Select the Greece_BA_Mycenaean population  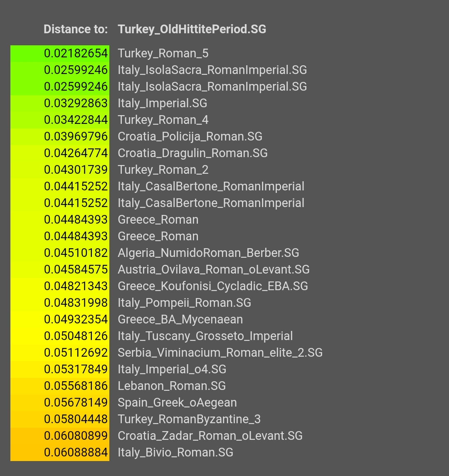tap(180, 319)
